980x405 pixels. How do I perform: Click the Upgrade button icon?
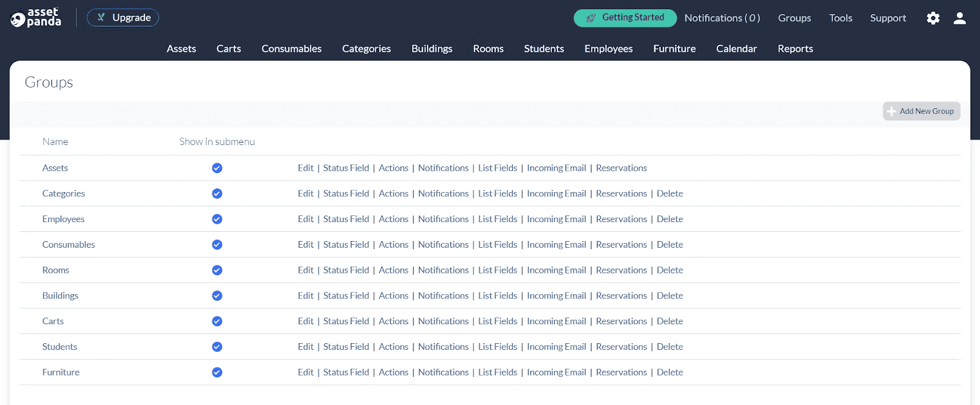click(102, 18)
